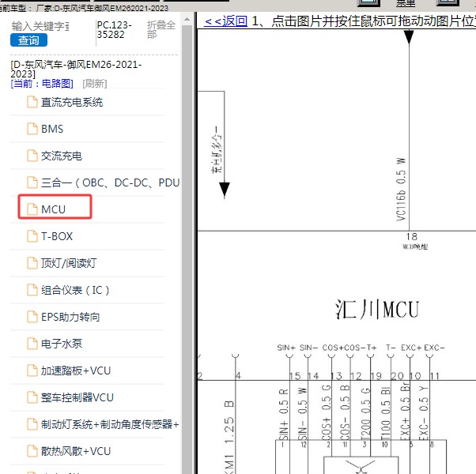This screenshot has width=476, height=474.
Task: Click the model title D-东风汽车-御风EM26-2021-2023
Action: (76, 70)
